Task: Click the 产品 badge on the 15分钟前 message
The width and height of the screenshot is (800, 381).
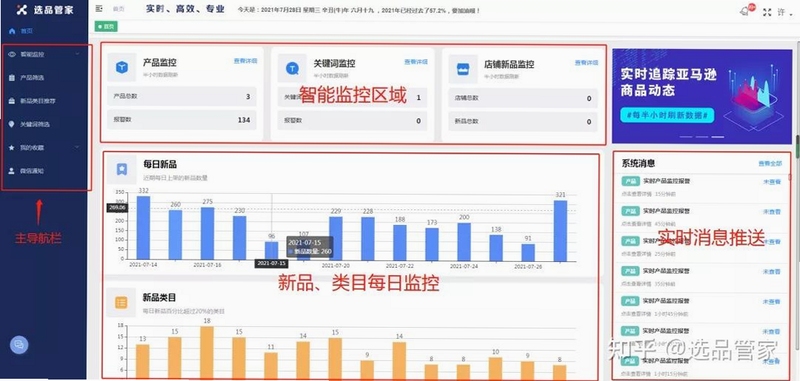Action: click(631, 181)
